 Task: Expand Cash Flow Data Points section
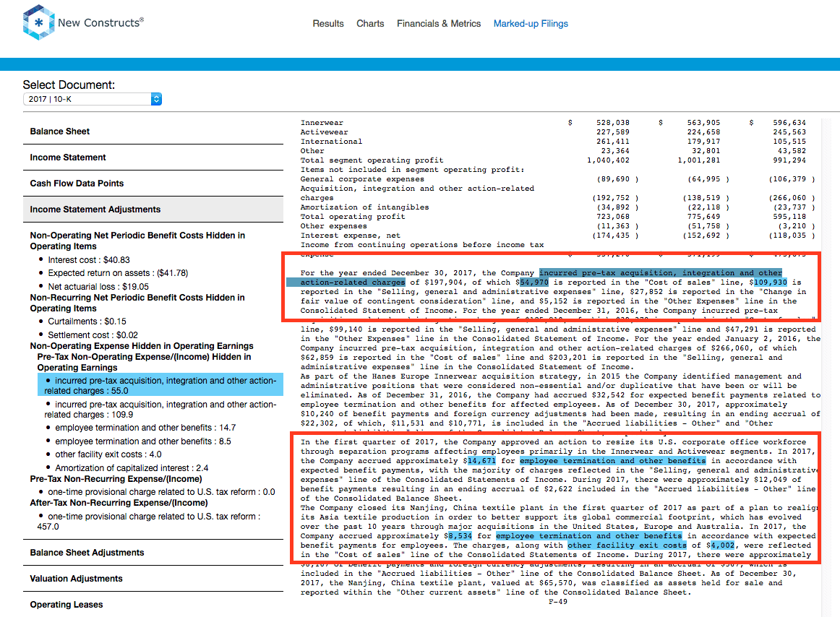click(x=153, y=184)
